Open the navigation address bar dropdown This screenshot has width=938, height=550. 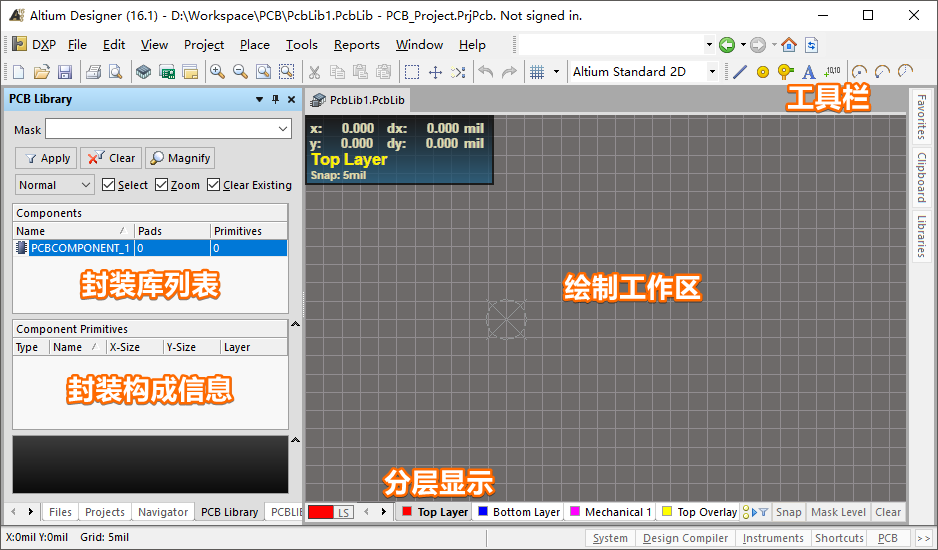point(709,44)
